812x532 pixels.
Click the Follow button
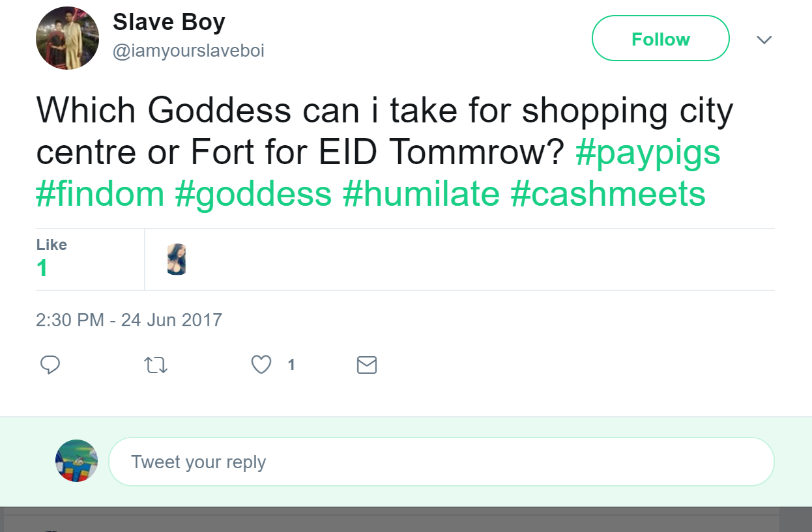660,38
